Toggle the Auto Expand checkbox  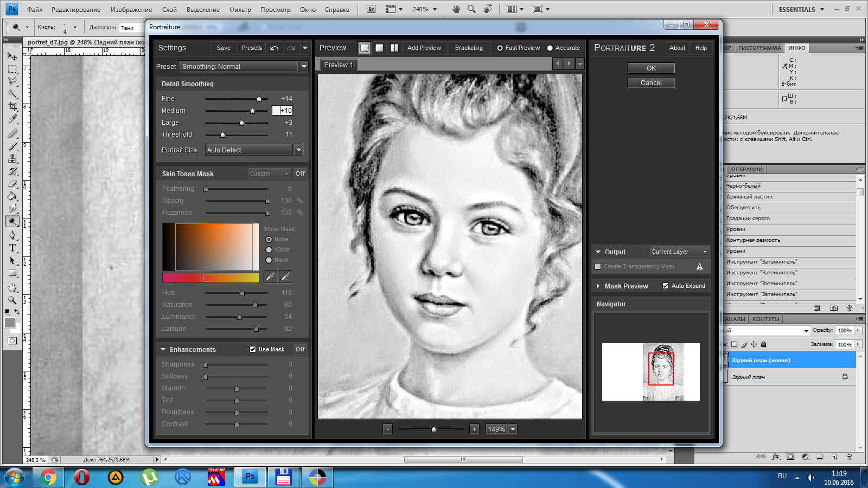(666, 286)
